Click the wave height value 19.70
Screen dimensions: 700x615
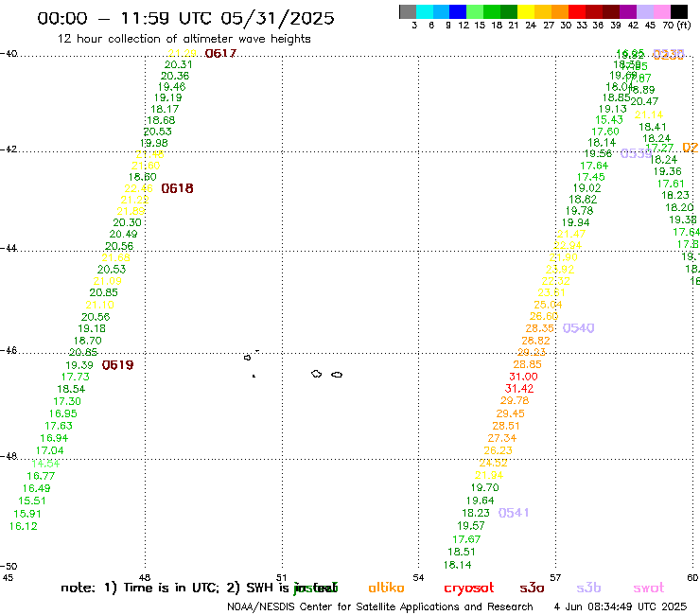click(485, 487)
